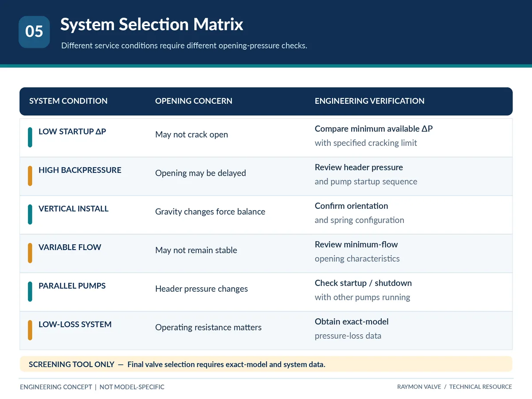Click 'pressure-loss data' text
The width and height of the screenshot is (532, 399).
click(348, 336)
